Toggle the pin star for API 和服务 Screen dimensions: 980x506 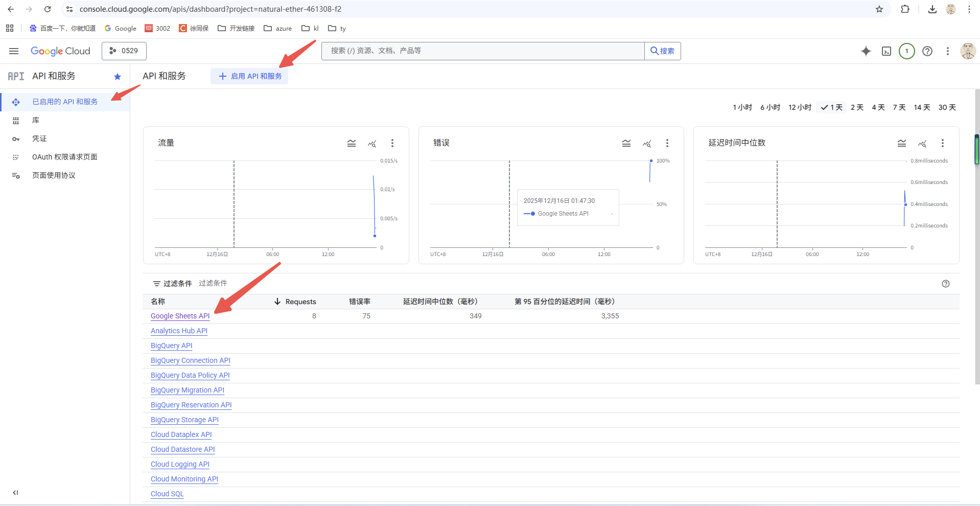[x=118, y=77]
